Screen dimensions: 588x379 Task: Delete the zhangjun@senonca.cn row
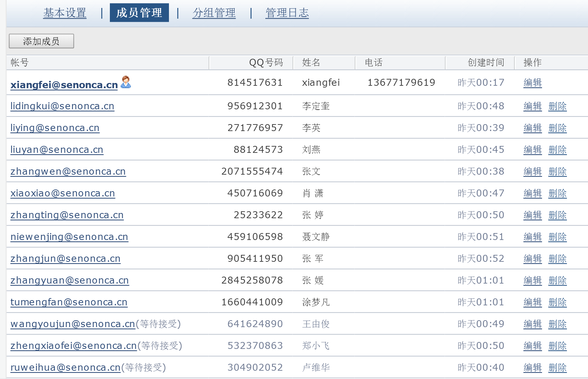[x=558, y=259]
